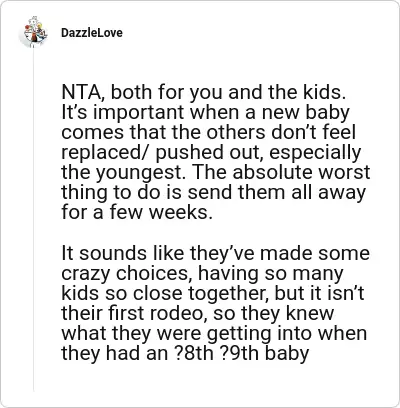The height and width of the screenshot is (408, 400).
Task: Click the first paragraph about a new baby
Action: pos(216,152)
